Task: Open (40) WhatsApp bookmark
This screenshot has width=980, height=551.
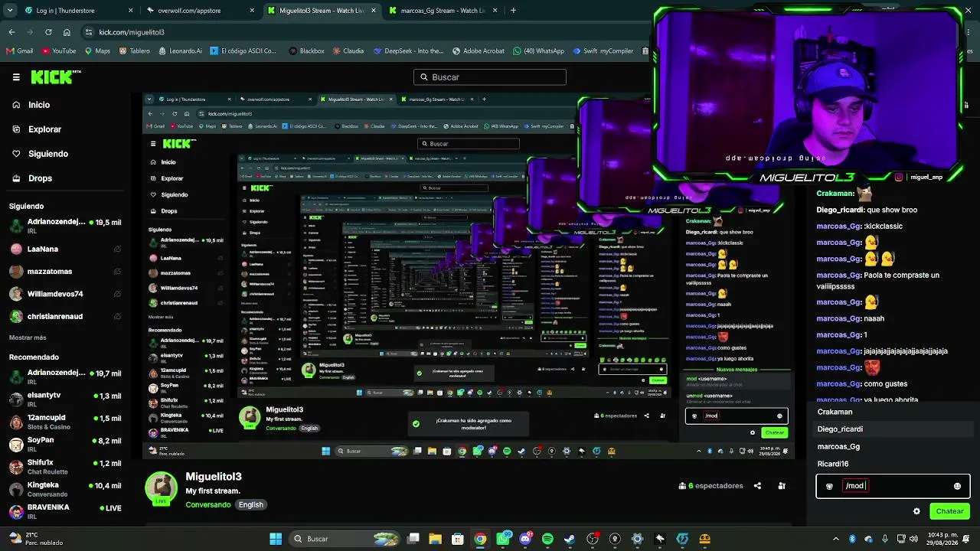Action: click(x=538, y=51)
